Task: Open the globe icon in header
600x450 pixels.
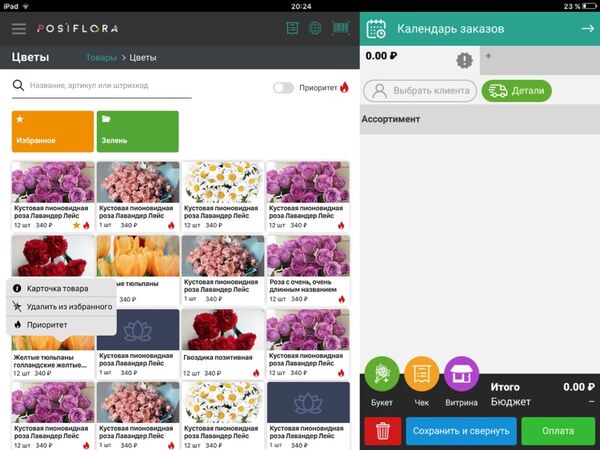Action: (315, 28)
